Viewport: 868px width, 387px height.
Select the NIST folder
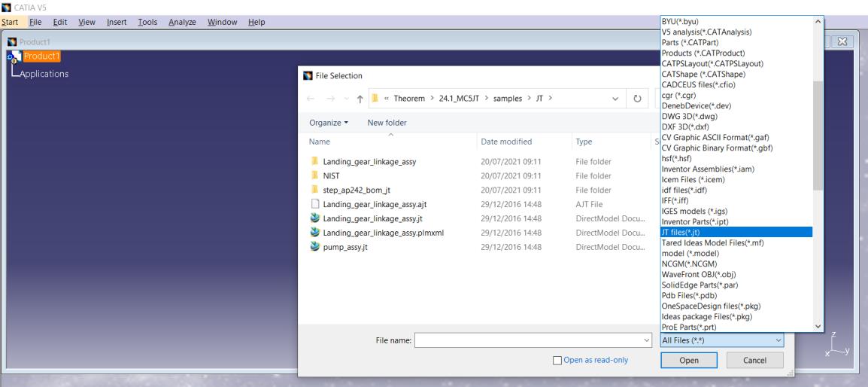point(331,175)
